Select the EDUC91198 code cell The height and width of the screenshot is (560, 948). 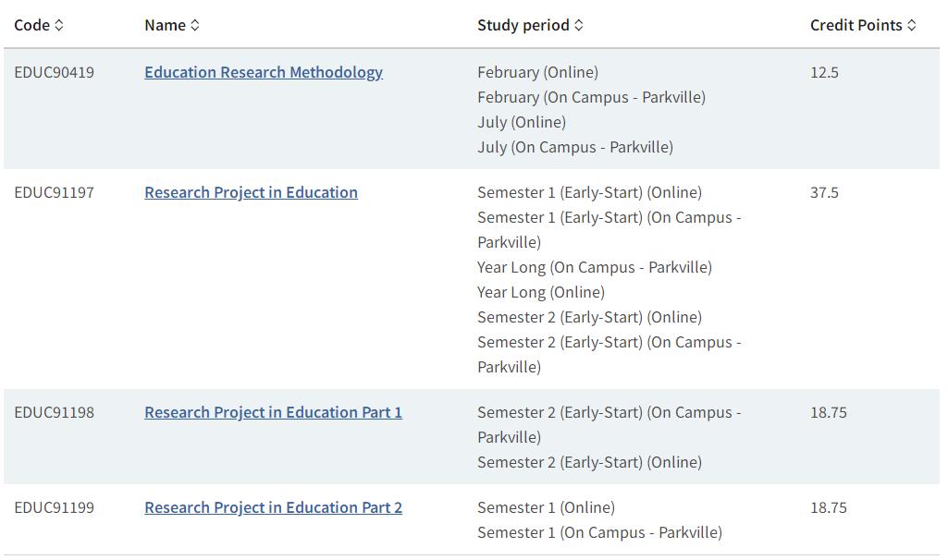[x=55, y=412]
